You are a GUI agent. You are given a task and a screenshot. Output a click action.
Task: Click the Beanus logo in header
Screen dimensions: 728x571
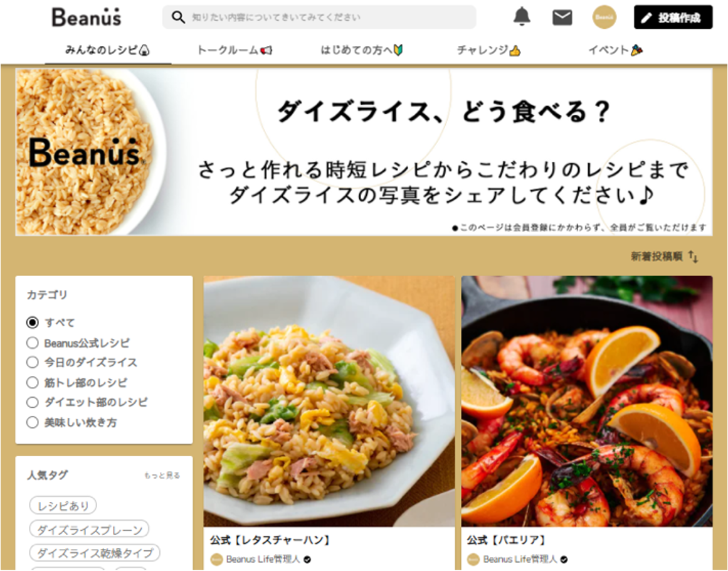[x=87, y=17]
